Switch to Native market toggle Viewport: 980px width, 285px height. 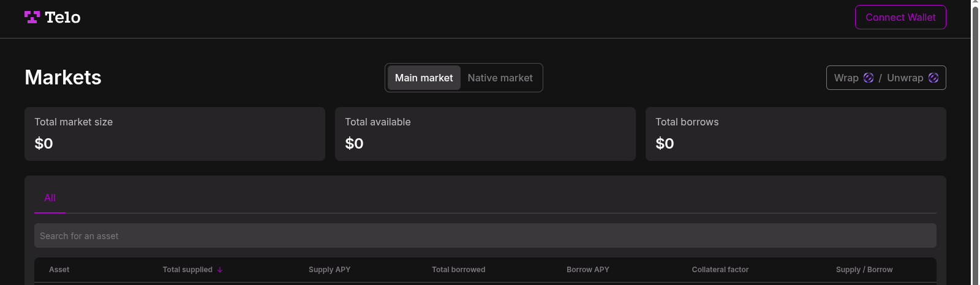coord(500,78)
